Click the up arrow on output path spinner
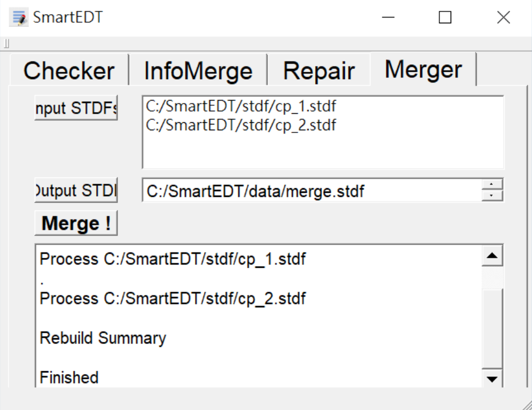532x410 pixels. (x=492, y=185)
